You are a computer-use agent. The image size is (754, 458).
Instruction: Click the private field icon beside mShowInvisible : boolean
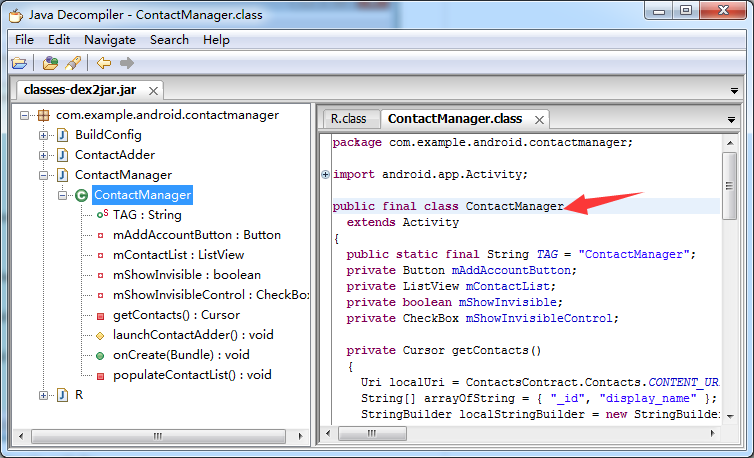point(100,276)
